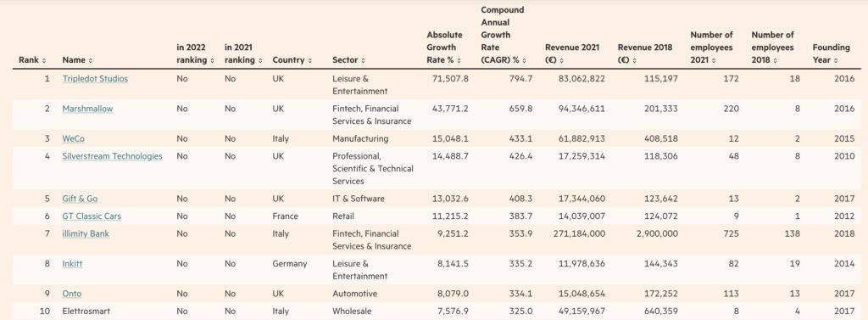Open the Tripledot Studios link
Screen dimensions: 868x320
[95, 79]
